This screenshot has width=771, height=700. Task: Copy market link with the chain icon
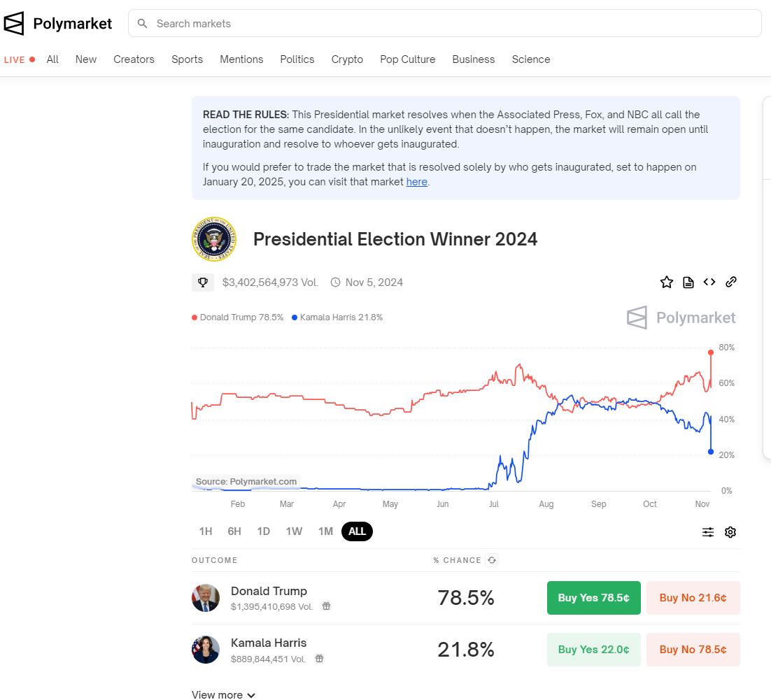731,282
